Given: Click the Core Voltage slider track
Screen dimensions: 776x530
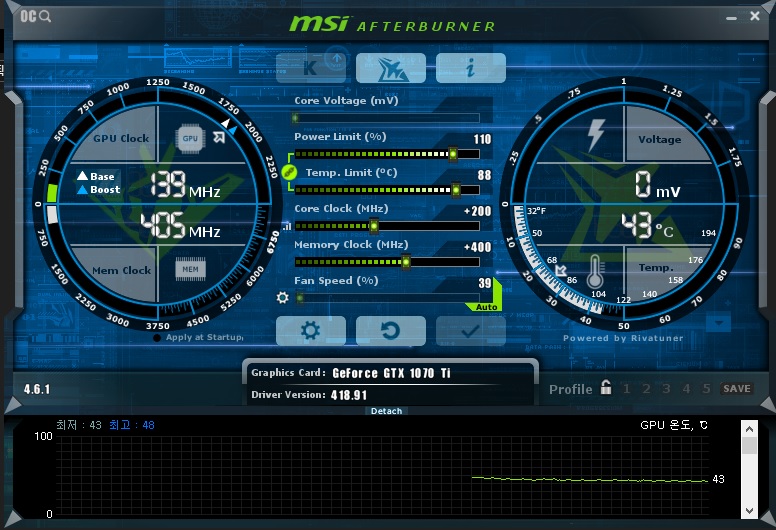Looking at the screenshot, I should [387, 118].
